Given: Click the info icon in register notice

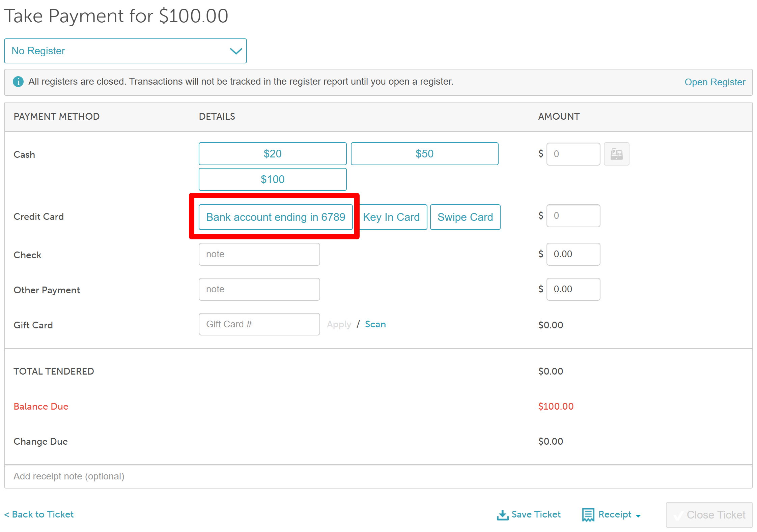Looking at the screenshot, I should point(18,82).
